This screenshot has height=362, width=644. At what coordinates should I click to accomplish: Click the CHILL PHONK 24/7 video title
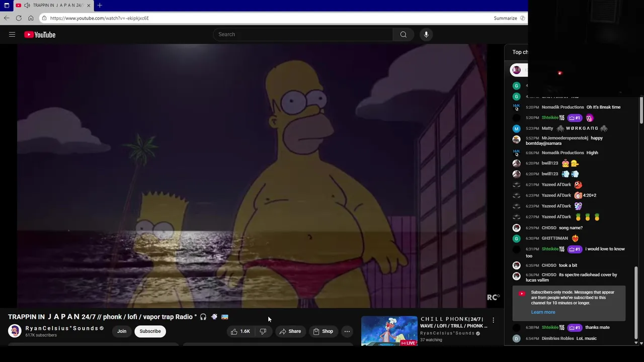pos(453,322)
